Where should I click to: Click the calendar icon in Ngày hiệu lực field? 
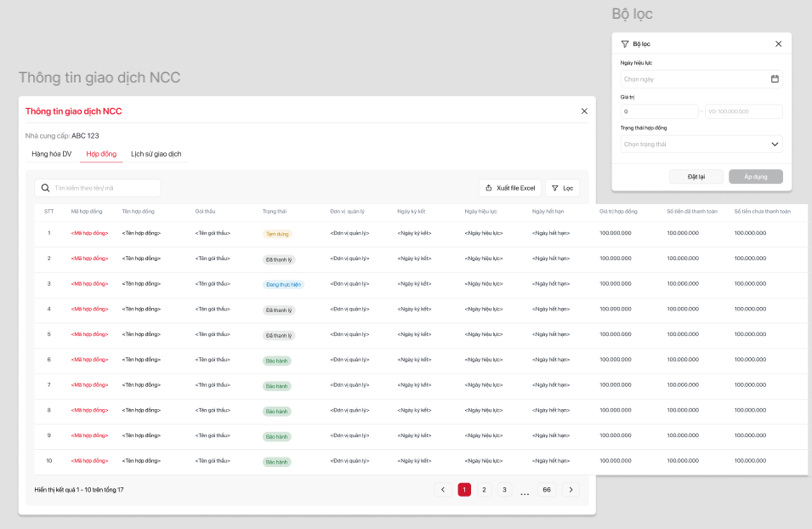tap(775, 79)
